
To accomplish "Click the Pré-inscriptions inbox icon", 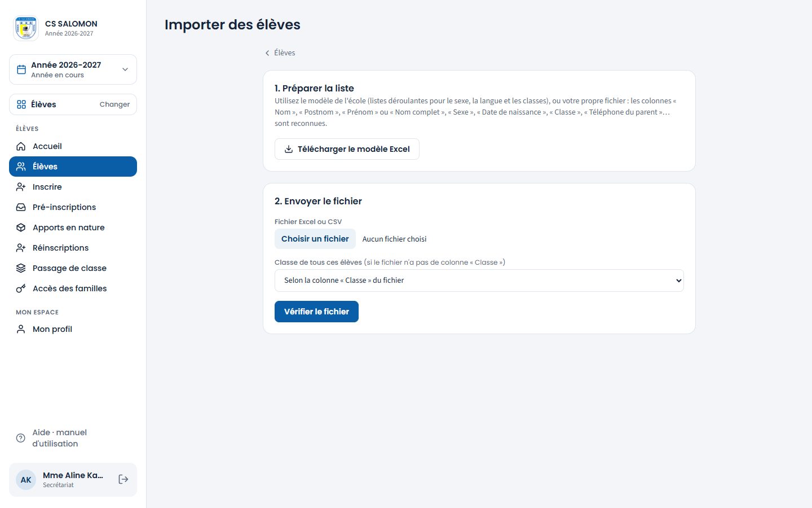I will (21, 207).
